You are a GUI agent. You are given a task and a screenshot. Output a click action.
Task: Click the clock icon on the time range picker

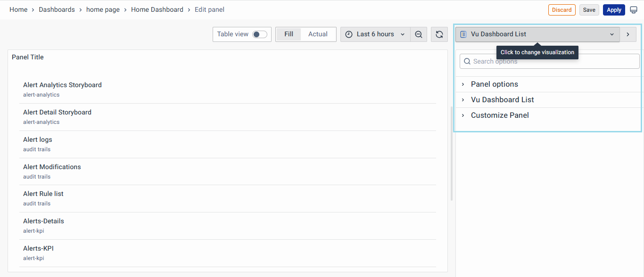click(349, 34)
